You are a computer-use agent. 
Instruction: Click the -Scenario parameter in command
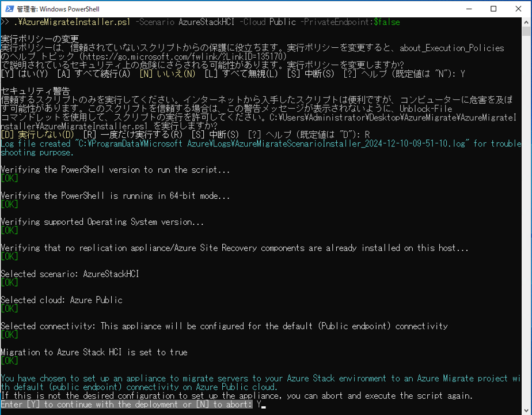[155, 22]
